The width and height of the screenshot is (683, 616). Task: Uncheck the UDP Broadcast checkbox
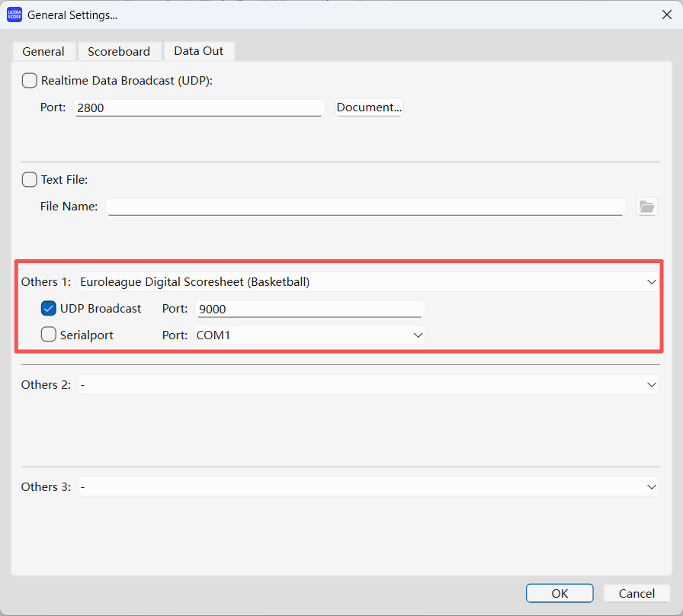[48, 309]
